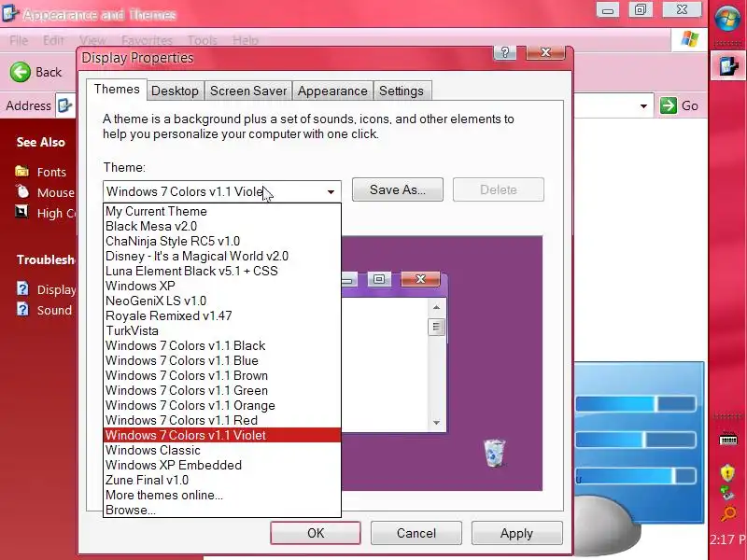This screenshot has width=747, height=560.
Task: Click the OK button
Action: [x=316, y=533]
